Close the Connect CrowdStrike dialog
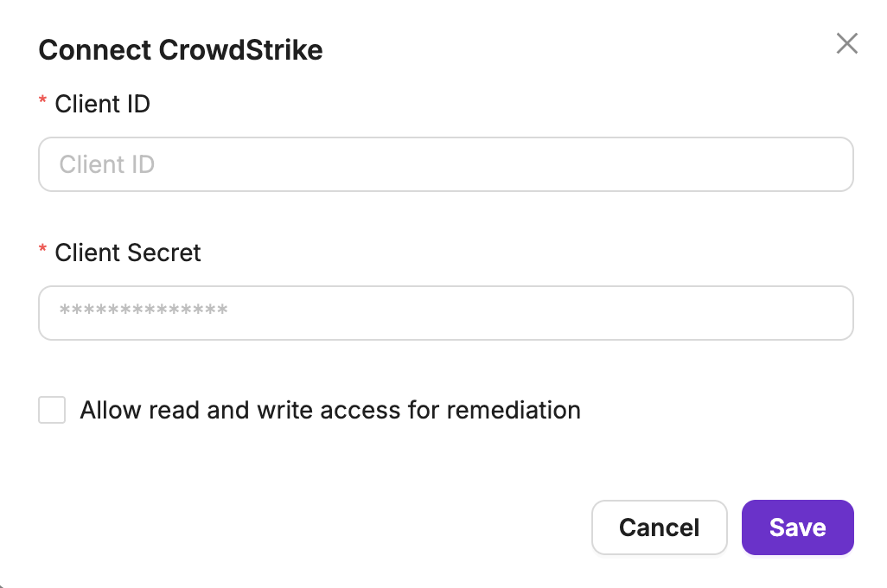887x588 pixels. point(846,43)
